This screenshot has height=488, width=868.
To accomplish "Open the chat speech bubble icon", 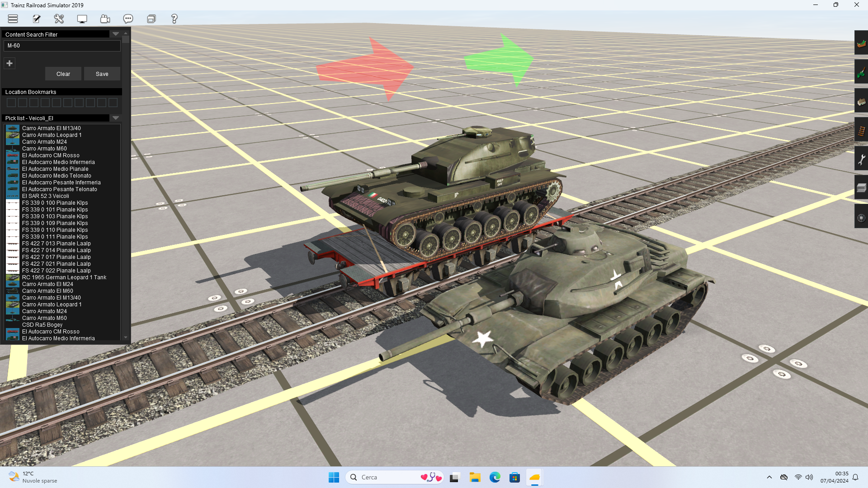I will coord(128,19).
